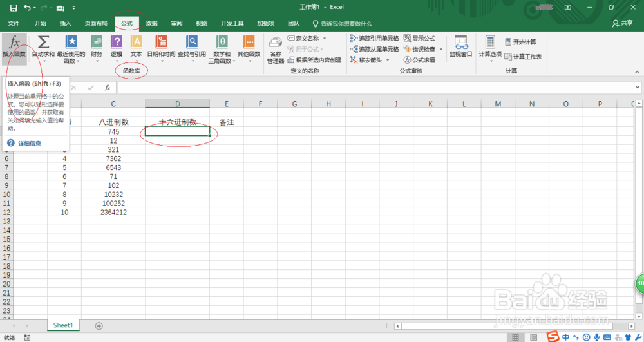
Task: Click the Share (共享) button
Action: pyautogui.click(x=622, y=23)
